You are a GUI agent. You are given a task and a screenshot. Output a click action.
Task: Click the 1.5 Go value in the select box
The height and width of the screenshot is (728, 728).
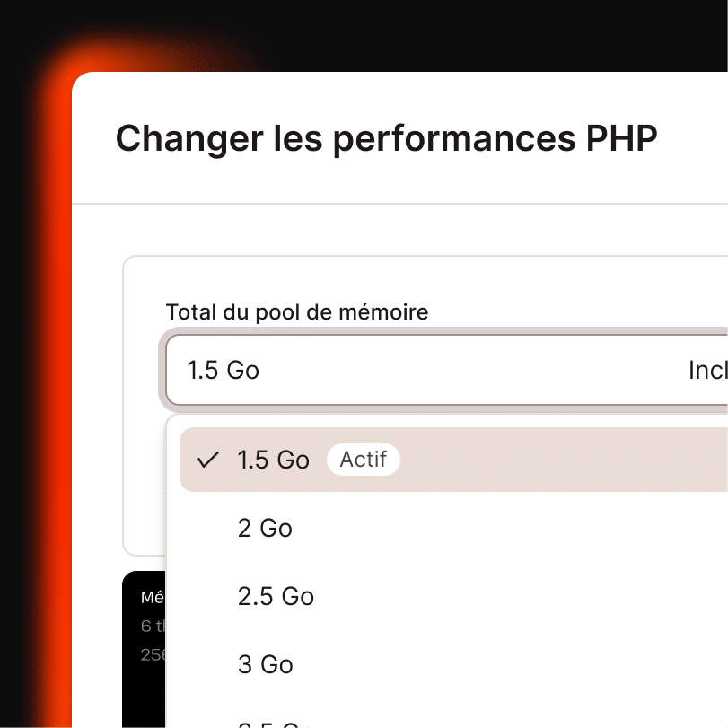click(x=223, y=370)
